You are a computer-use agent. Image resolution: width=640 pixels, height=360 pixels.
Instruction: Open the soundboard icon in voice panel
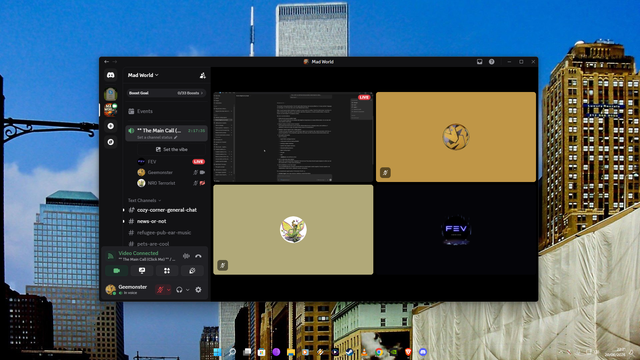point(192,271)
